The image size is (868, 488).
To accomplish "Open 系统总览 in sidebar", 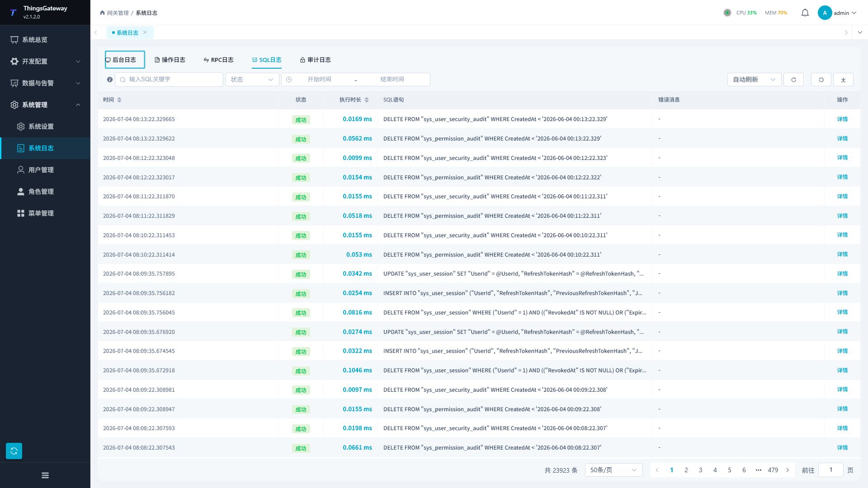I will pyautogui.click(x=45, y=40).
